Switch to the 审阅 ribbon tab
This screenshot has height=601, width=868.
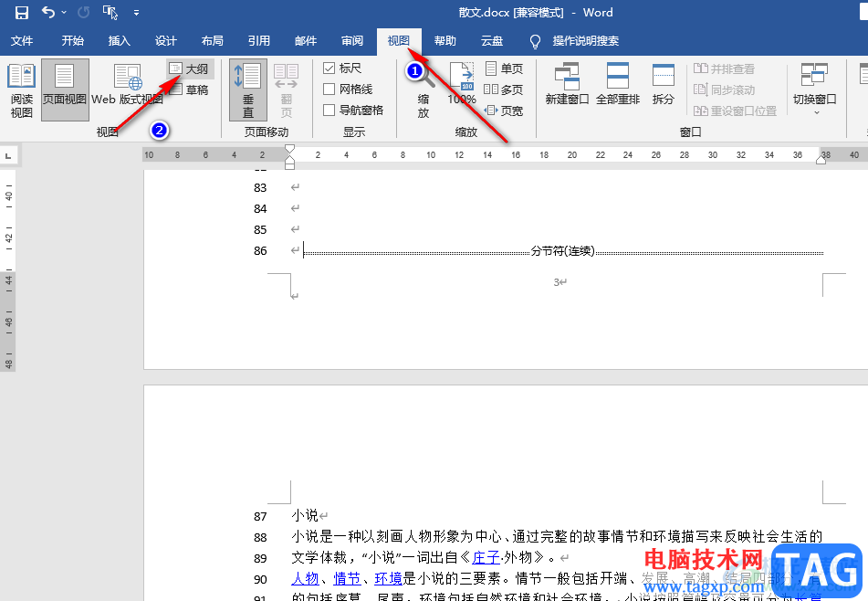pos(352,41)
